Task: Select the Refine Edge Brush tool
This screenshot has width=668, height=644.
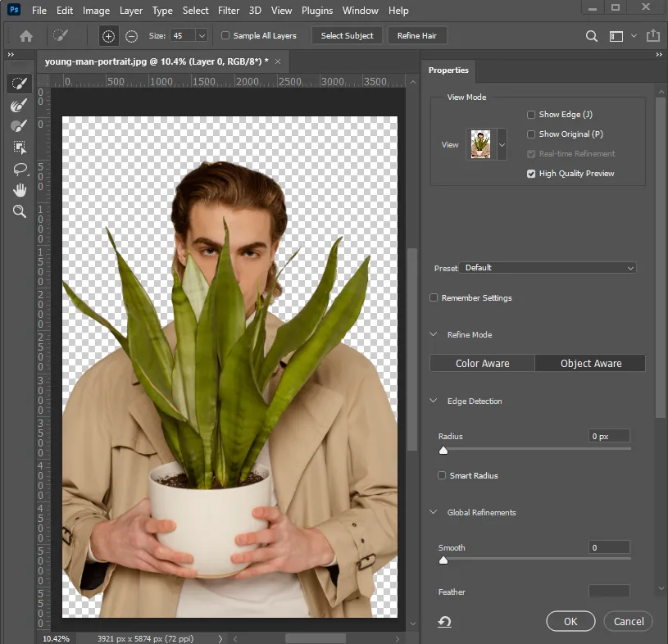Action: tap(19, 105)
